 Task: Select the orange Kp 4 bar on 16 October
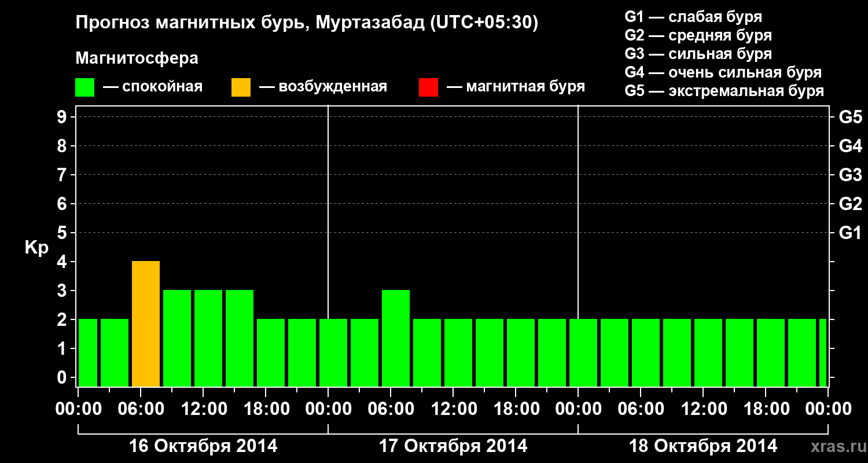pos(146,324)
